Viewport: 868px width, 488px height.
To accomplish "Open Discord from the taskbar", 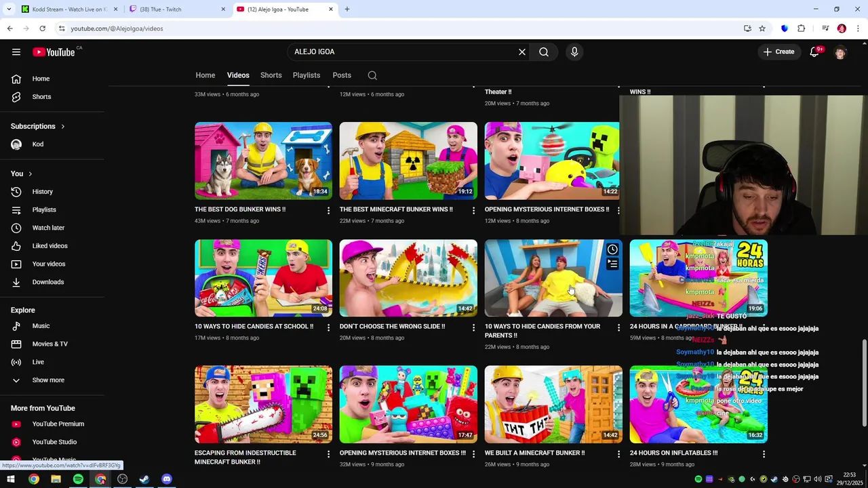I will coord(167,479).
